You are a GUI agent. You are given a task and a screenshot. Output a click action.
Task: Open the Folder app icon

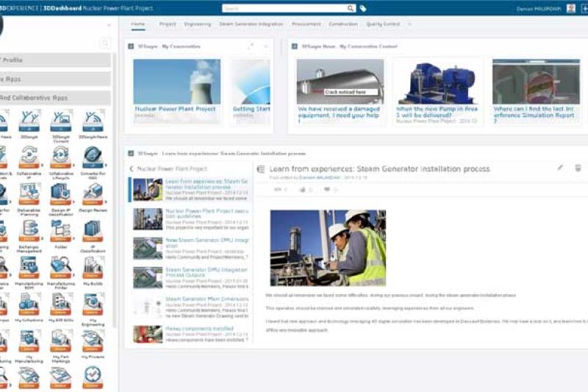tap(61, 231)
